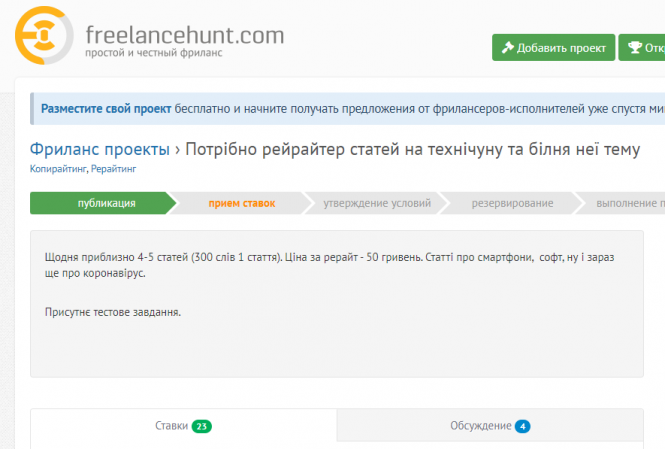Open the Копирайтинг category link
Screen dimensions: 665x449
[x=58, y=169]
